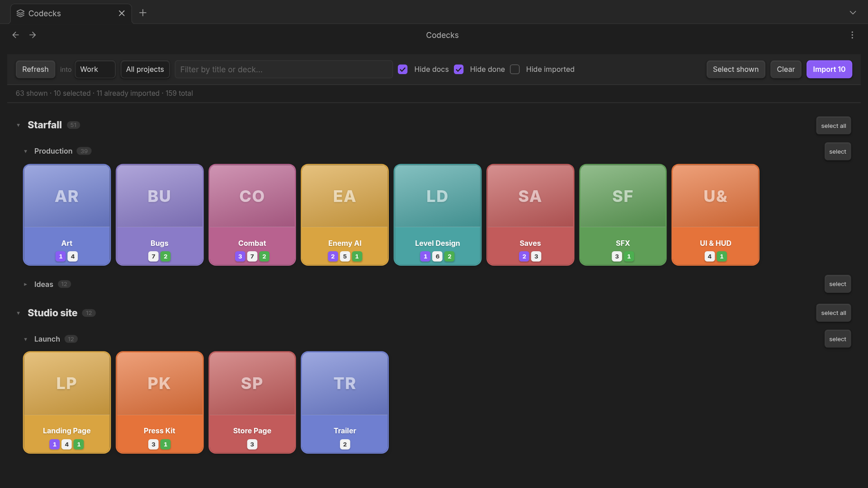
Task: Toggle the Hide docs checkbox
Action: (x=402, y=69)
